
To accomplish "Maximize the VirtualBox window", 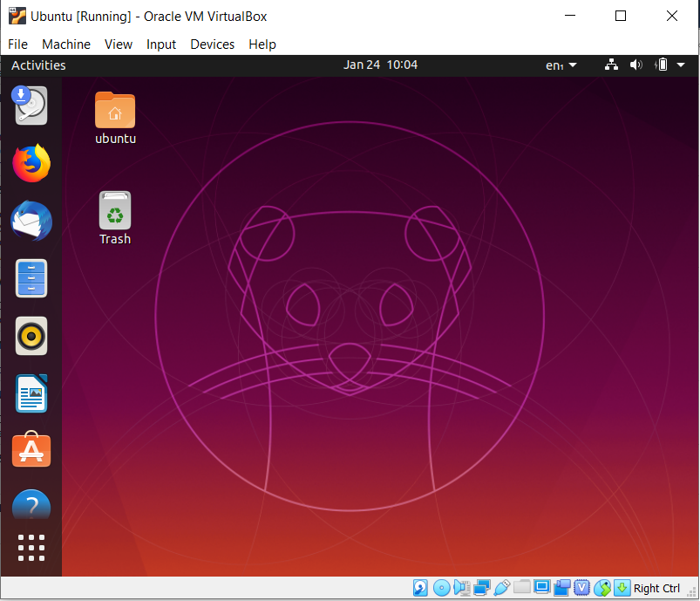I will pos(621,16).
